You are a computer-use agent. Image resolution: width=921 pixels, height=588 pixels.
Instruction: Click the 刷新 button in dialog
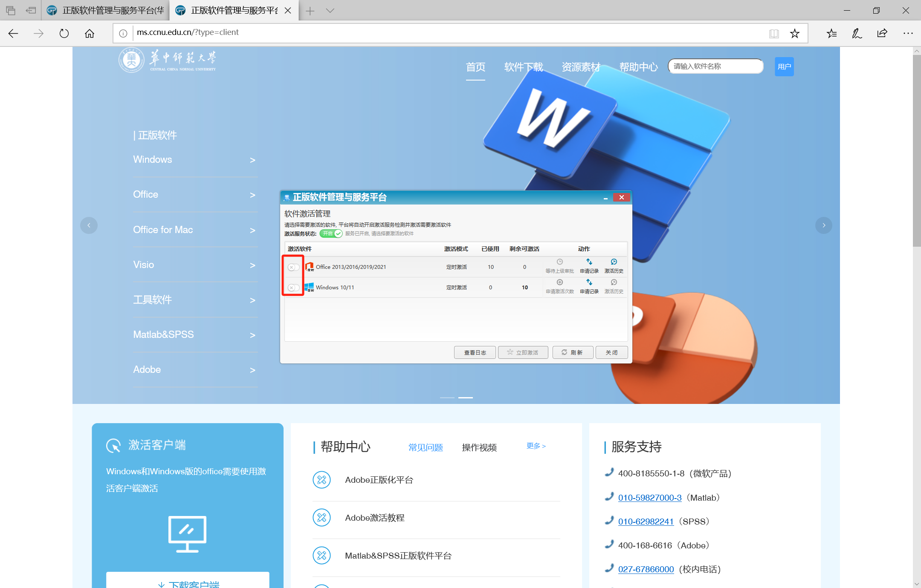(573, 352)
